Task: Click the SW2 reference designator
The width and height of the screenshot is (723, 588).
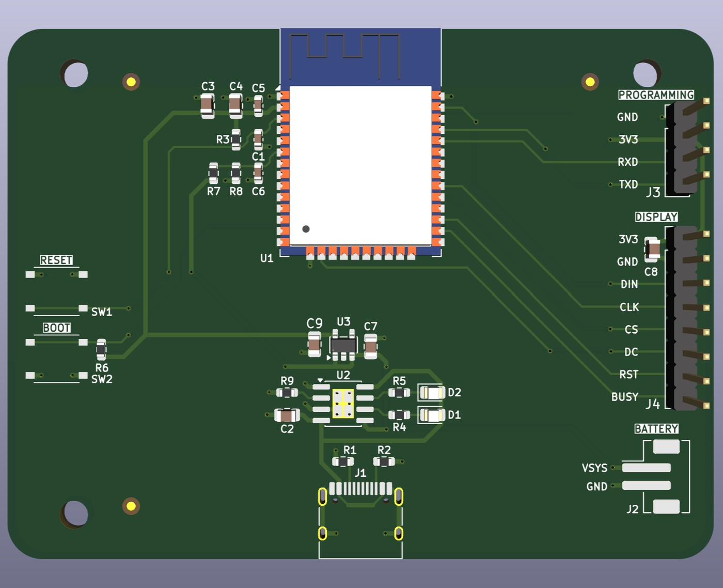Action: click(102, 379)
